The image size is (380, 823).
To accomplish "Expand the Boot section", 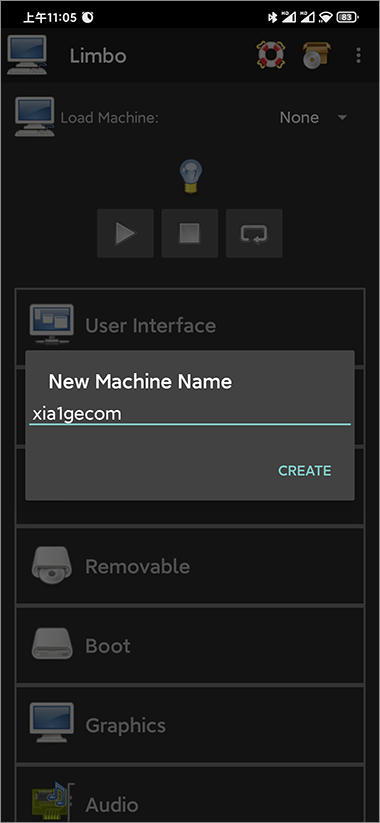I will coord(189,646).
